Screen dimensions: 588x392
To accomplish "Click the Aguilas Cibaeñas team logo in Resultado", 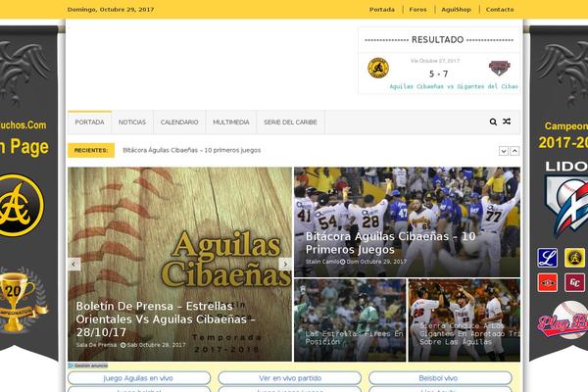I will pos(378,68).
